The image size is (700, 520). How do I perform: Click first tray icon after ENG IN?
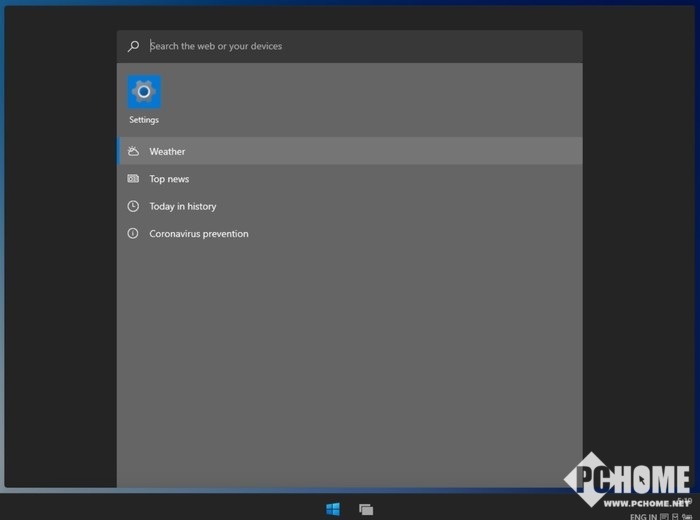[664, 516]
